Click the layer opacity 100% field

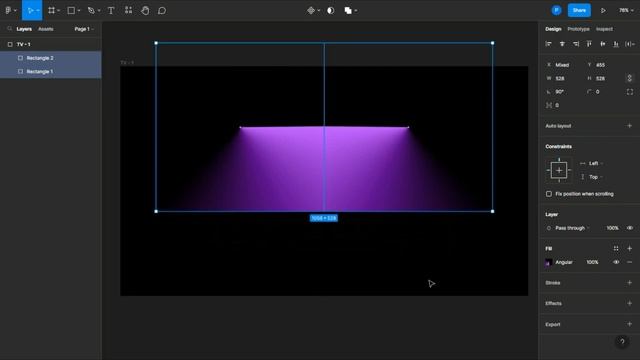click(612, 228)
